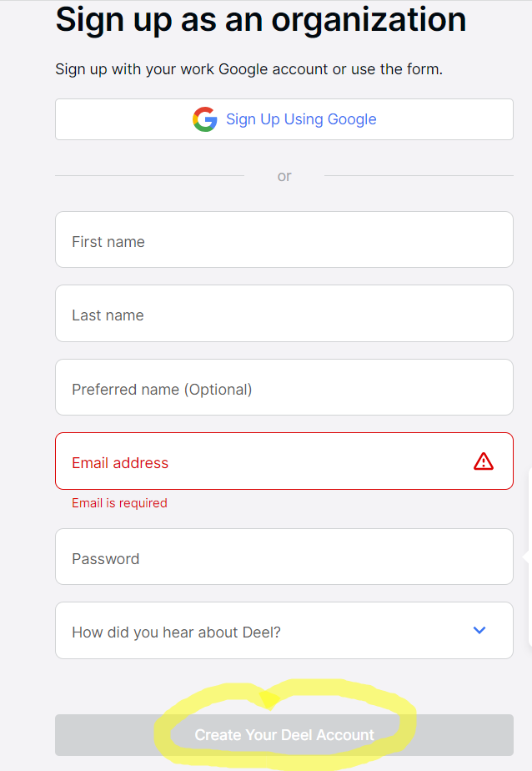Screen dimensions: 532x771
Task: Click the tooltip popup edge beside Password
Action: pos(527,557)
